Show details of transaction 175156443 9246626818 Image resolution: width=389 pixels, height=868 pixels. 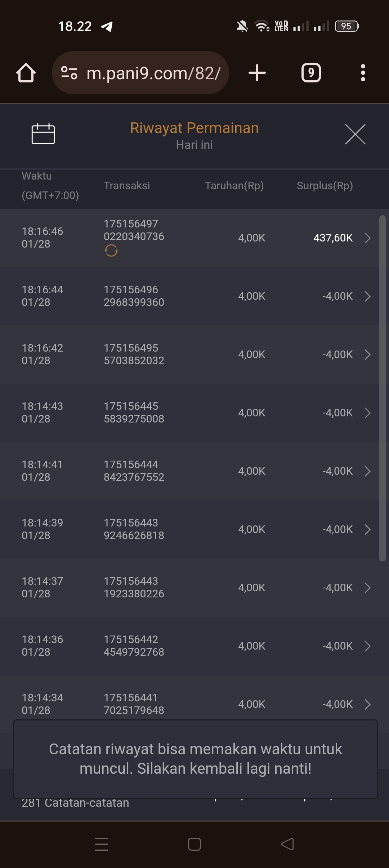[x=367, y=529]
